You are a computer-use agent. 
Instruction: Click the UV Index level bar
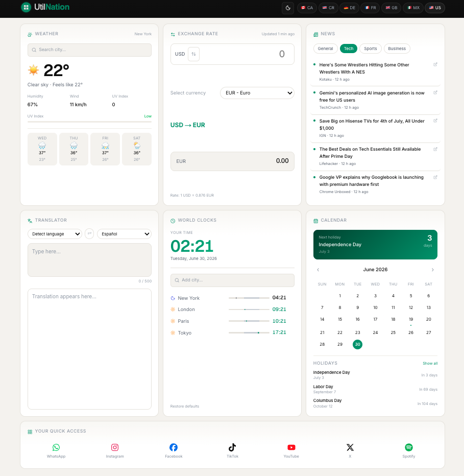pos(89,122)
